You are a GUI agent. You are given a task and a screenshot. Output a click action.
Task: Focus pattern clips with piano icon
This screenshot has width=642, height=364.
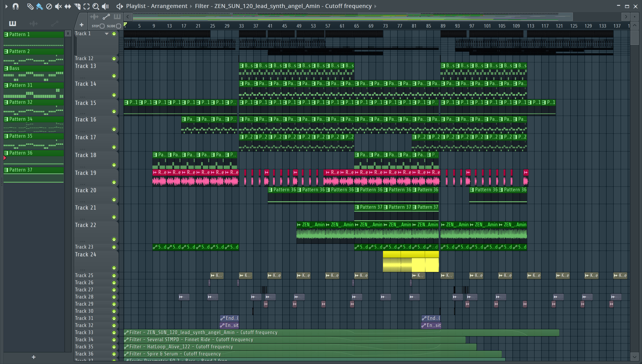(x=117, y=17)
